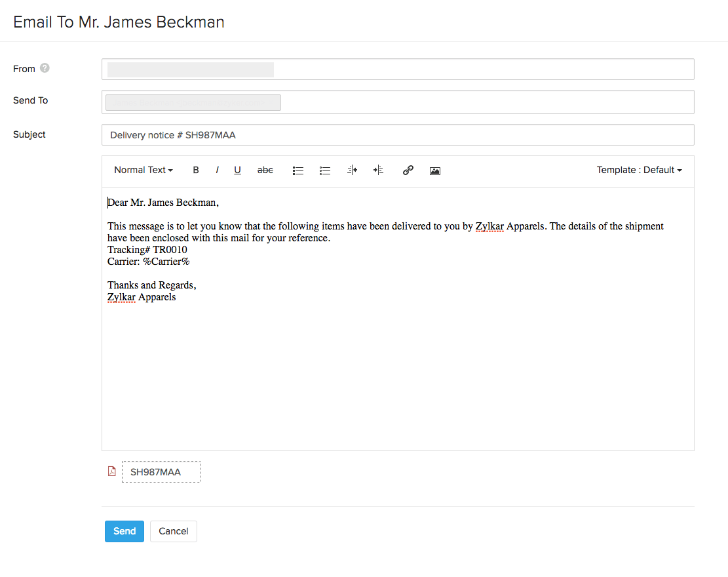Insert an image into the email
Viewport: 728px width, 577px height.
[435, 170]
